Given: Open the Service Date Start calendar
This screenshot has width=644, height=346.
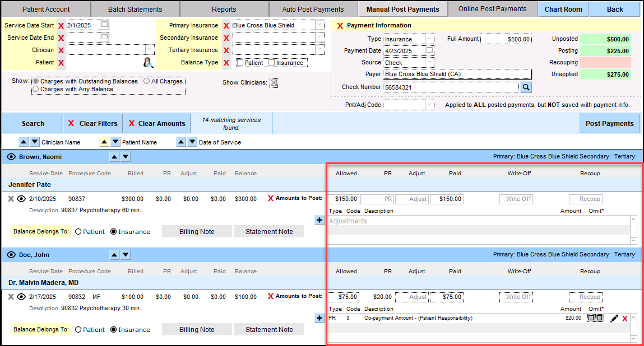Looking at the screenshot, I should click(104, 25).
